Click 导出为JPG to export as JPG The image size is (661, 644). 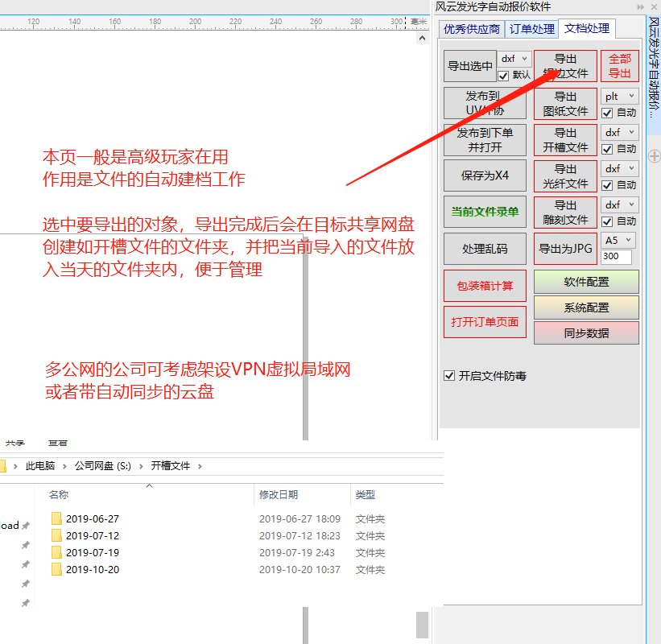tap(565, 249)
